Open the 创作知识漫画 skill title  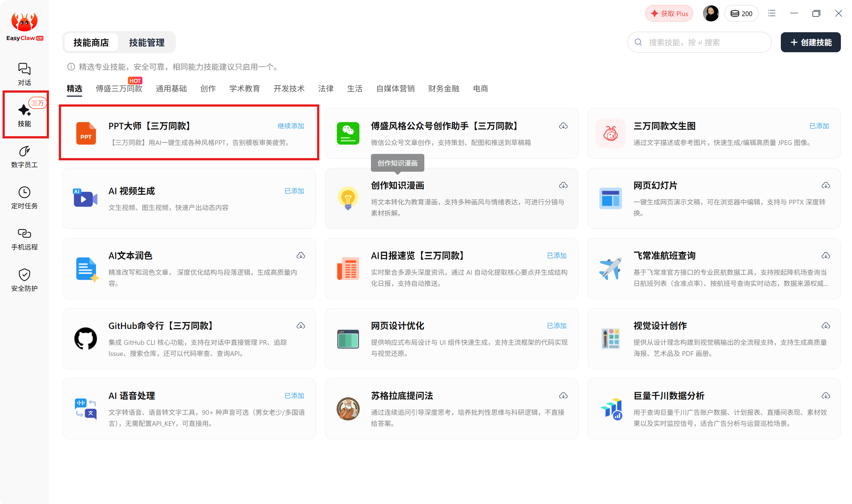pos(397,185)
